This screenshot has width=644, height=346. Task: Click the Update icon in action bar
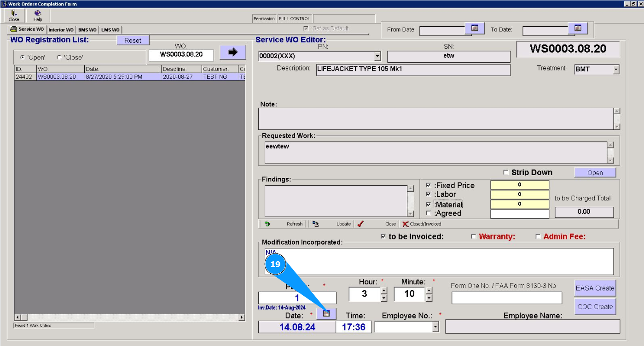[315, 224]
